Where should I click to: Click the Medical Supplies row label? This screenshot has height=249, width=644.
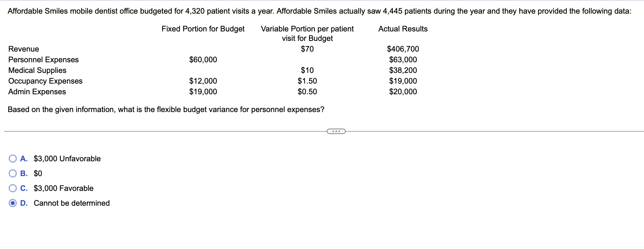point(37,70)
